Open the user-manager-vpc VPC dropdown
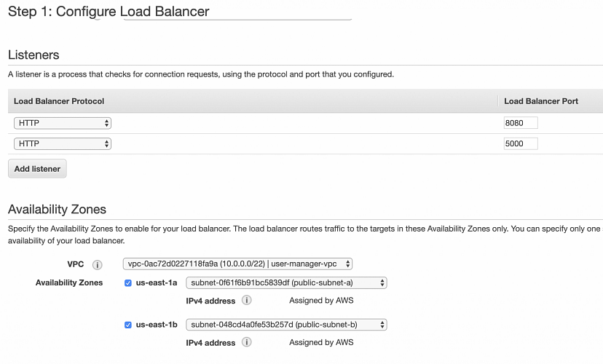The width and height of the screenshot is (603, 364). point(238,264)
